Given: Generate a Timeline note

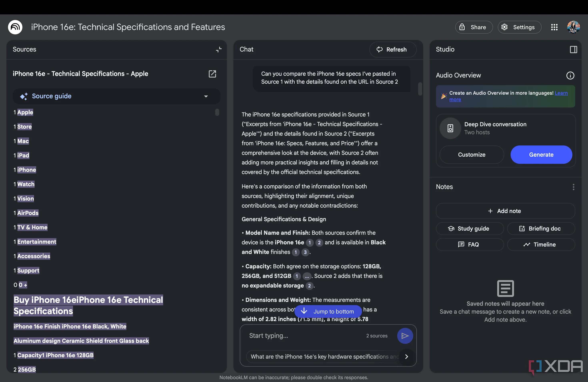Looking at the screenshot, I should (541, 244).
